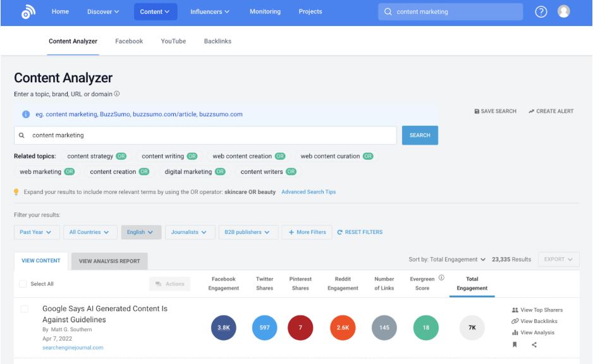Click the lightbulb tip icon

click(16, 192)
